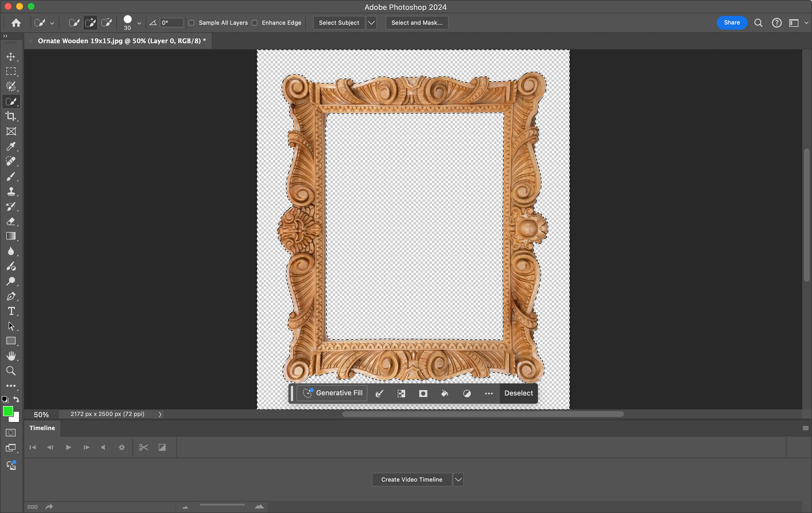Image resolution: width=812 pixels, height=513 pixels.
Task: Enable Sample All Layers checkbox
Action: click(191, 22)
